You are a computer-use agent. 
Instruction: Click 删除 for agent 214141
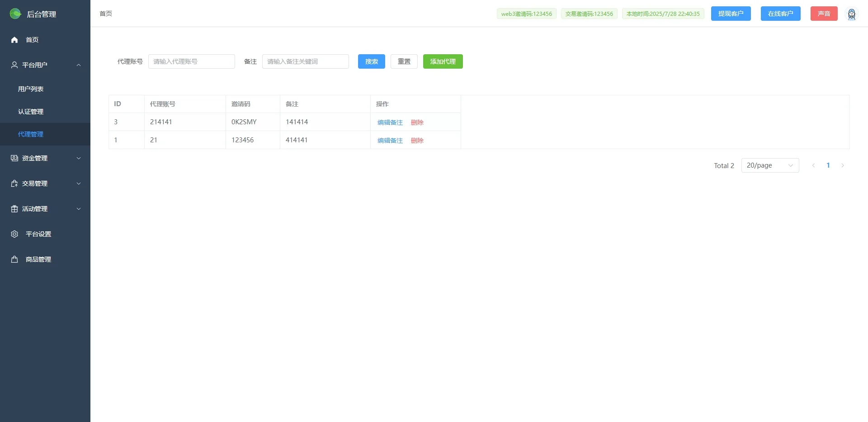(417, 122)
